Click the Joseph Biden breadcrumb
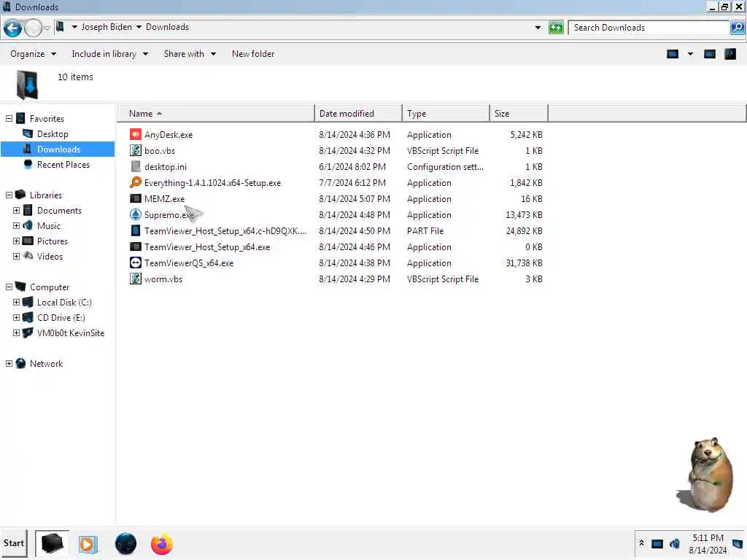The width and height of the screenshot is (747, 560). pos(107,27)
